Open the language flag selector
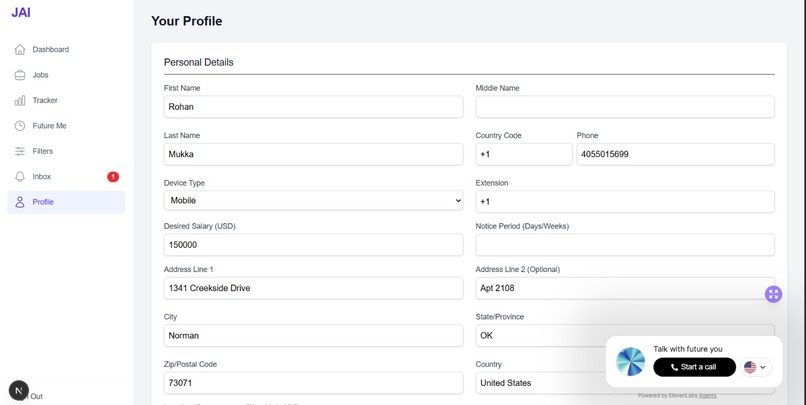The height and width of the screenshot is (405, 806). click(755, 367)
